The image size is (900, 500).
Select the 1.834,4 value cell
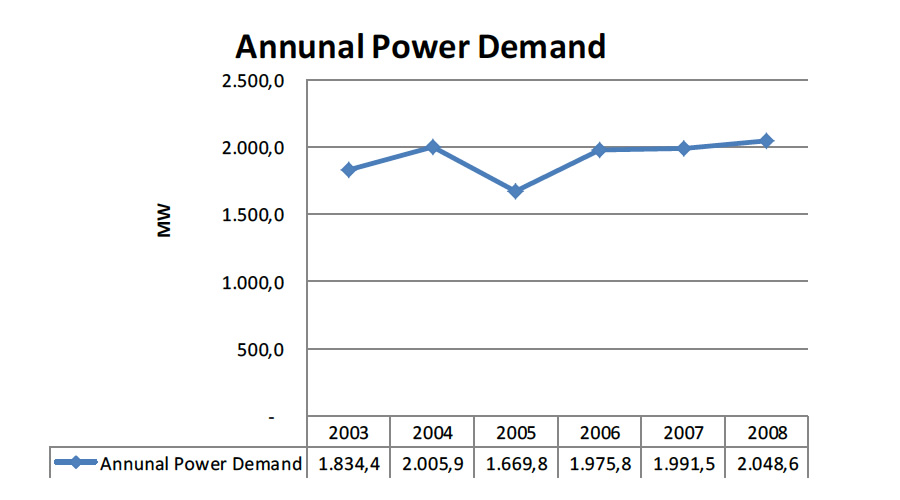click(348, 464)
